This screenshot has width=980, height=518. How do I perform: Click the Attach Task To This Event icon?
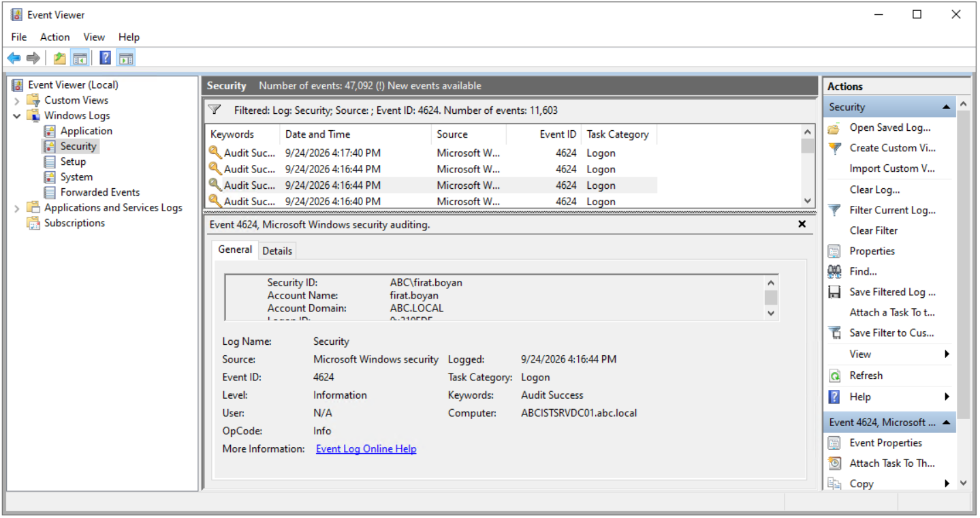(x=834, y=463)
